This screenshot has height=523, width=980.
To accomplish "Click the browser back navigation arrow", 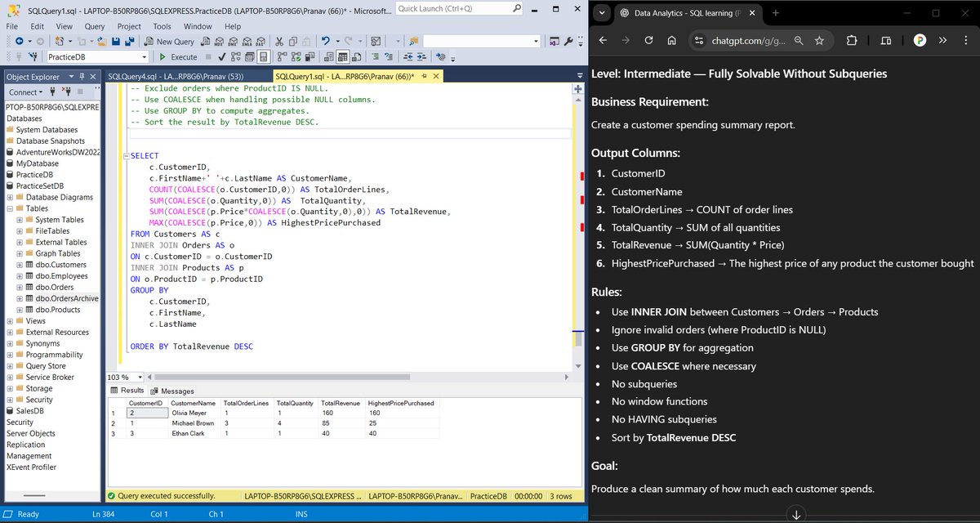I will [601, 38].
